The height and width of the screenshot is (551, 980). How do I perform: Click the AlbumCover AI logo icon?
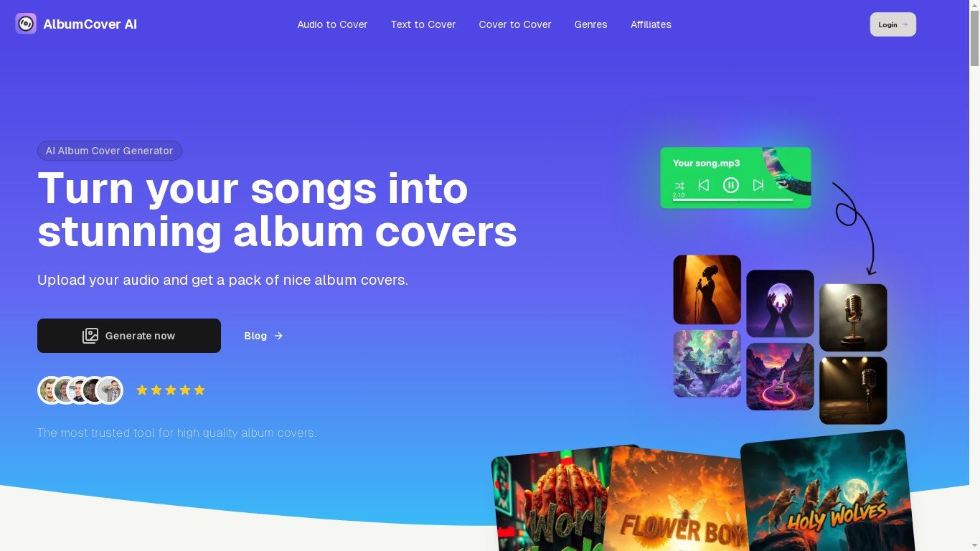point(26,24)
